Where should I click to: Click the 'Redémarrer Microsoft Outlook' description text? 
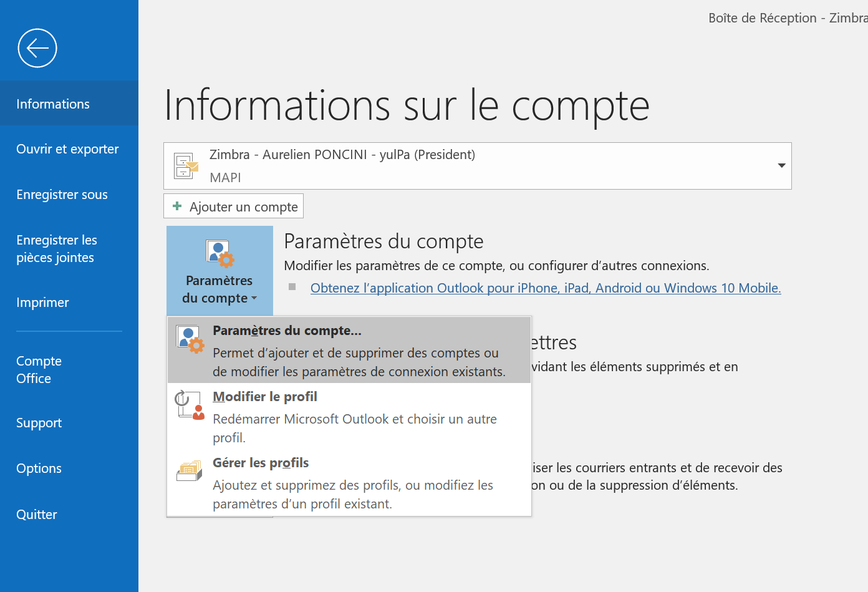tap(355, 428)
